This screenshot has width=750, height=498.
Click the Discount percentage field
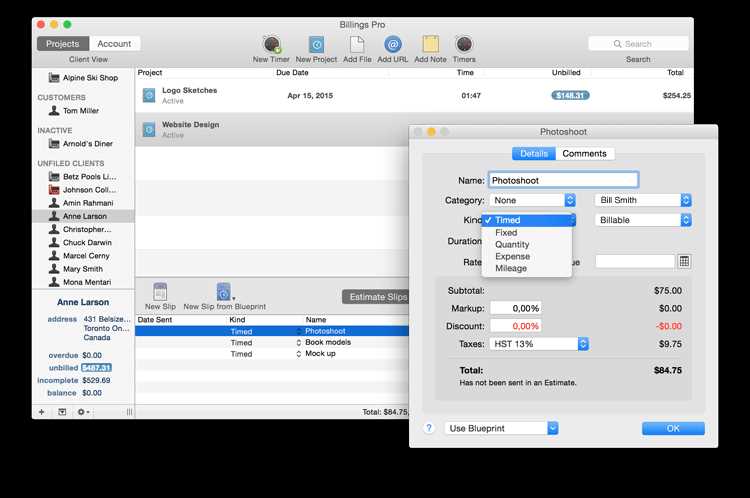point(516,326)
